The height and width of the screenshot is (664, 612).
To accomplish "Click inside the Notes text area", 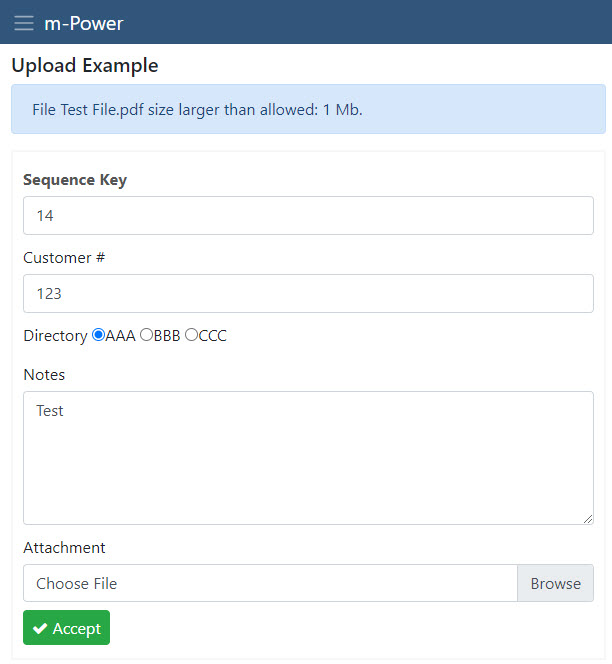I will [308, 458].
